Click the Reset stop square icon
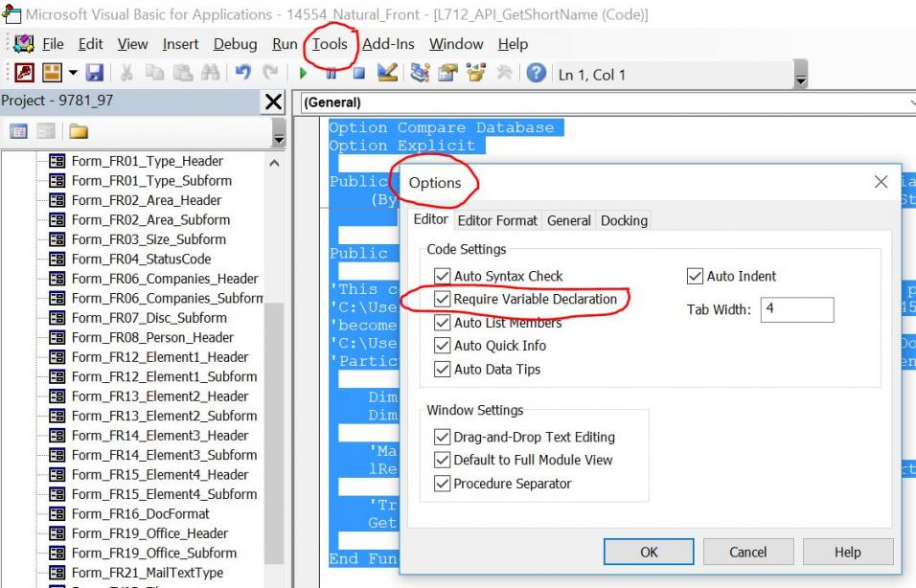The height and width of the screenshot is (588, 916). point(359,74)
